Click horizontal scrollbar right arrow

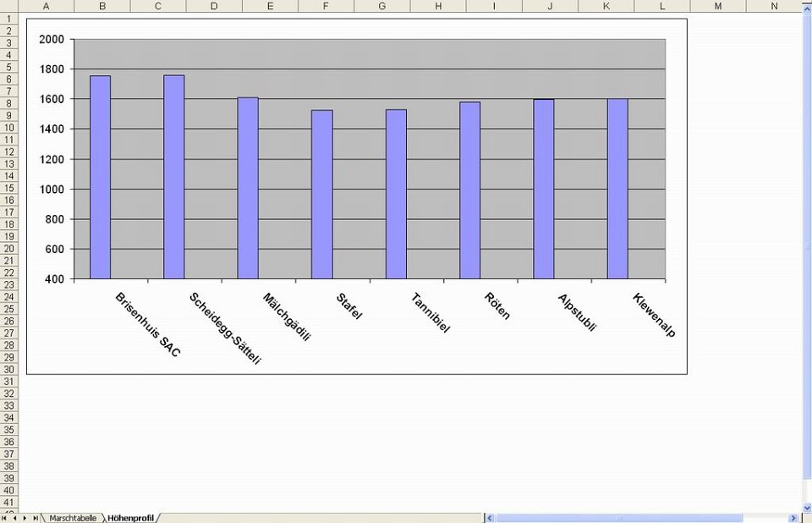point(793,518)
